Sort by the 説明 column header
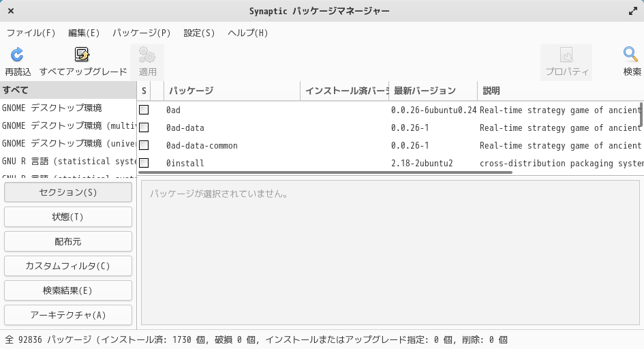The width and height of the screenshot is (644, 349). pos(560,91)
